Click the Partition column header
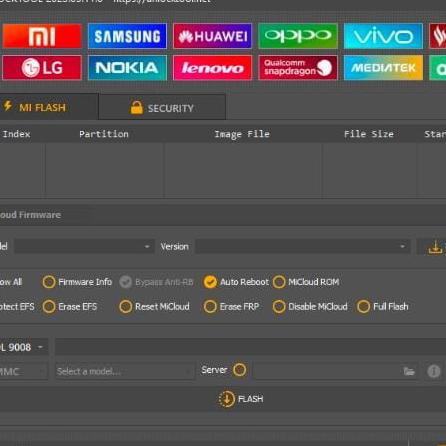 tap(104, 134)
